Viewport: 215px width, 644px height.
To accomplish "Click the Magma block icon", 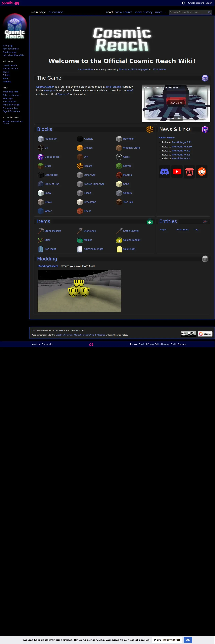I will [x=119, y=175].
